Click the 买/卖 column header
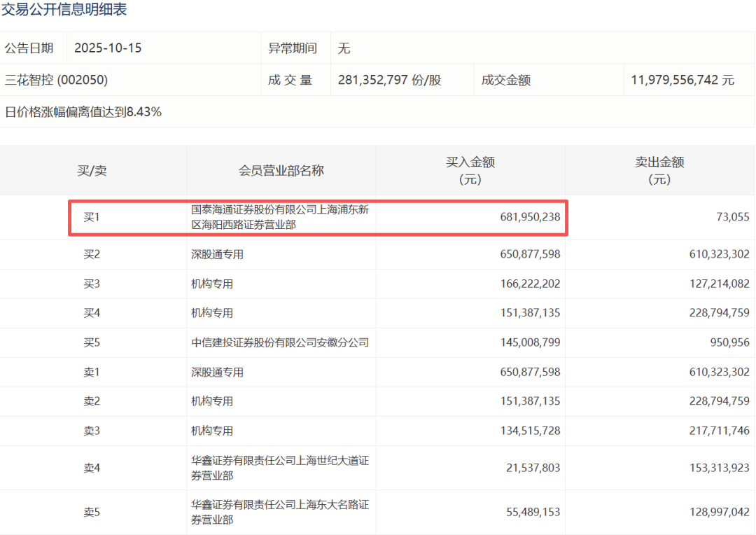The image size is (756, 535). pyautogui.click(x=92, y=170)
